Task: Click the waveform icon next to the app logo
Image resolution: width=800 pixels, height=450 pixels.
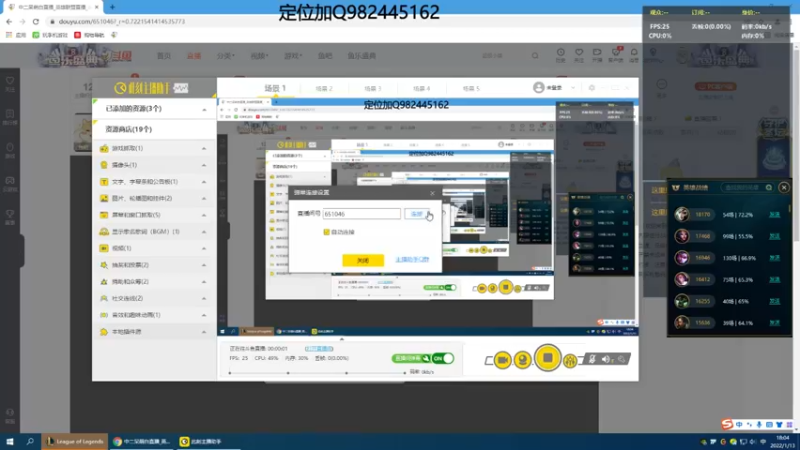Action: (x=181, y=88)
